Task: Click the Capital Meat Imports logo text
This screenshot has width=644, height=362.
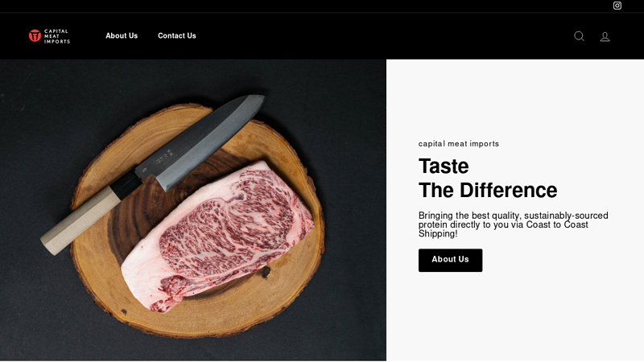Action: pos(56,36)
